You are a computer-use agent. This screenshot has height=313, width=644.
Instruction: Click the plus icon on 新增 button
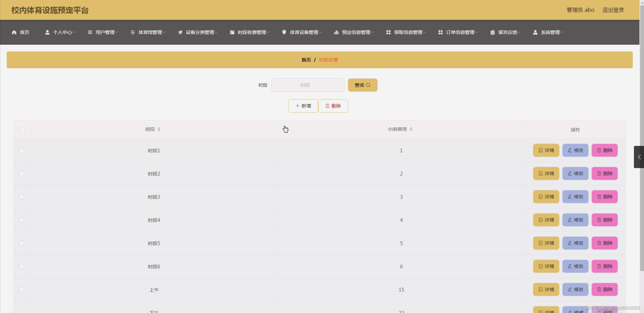pos(297,106)
